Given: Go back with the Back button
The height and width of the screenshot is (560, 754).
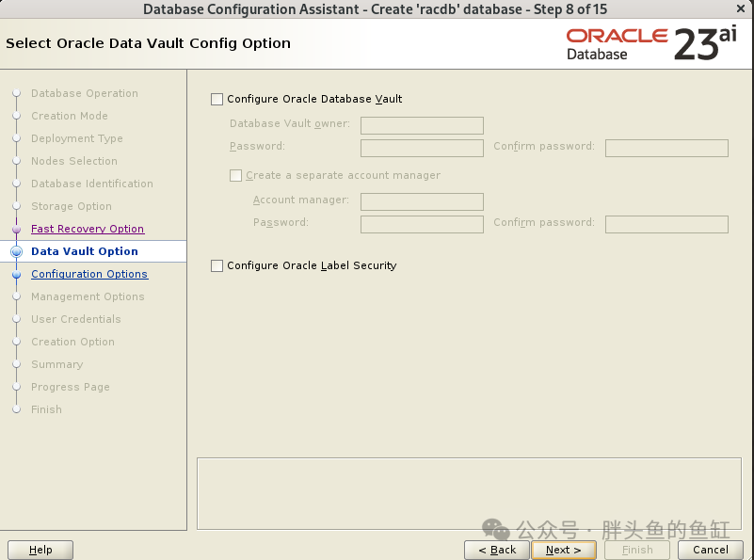Looking at the screenshot, I should pos(497,550).
